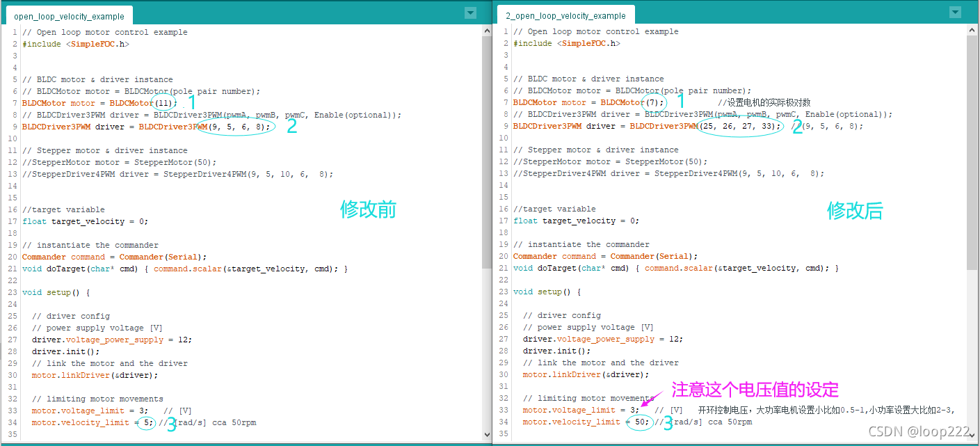Click the comment '开环控制电压，大功率电机设置小比如0.5-1'
980x446 pixels.
(781, 410)
